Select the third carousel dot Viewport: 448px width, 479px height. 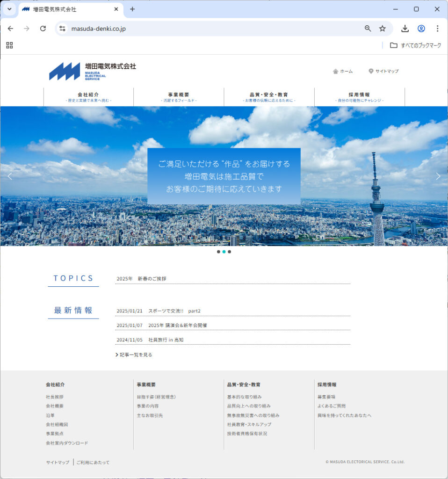point(229,252)
